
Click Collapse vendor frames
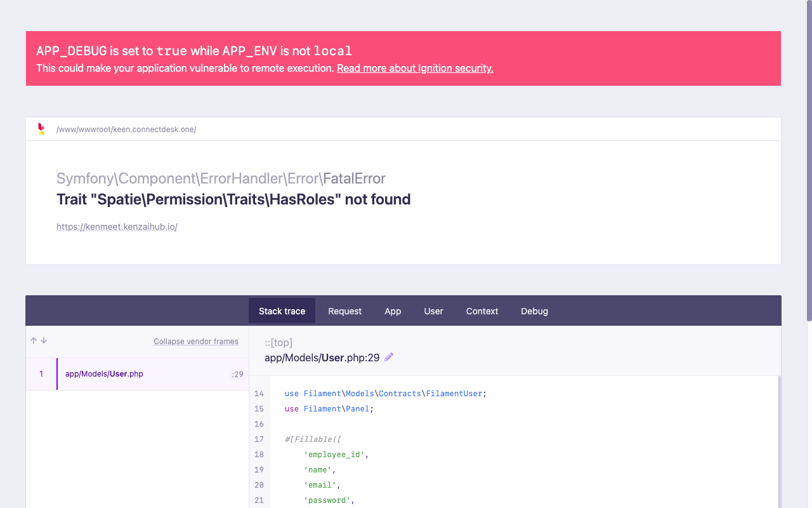pos(196,342)
